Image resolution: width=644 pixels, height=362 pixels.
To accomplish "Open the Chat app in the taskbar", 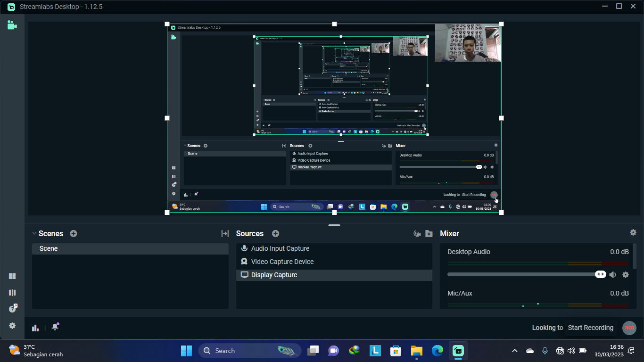I will 334,351.
